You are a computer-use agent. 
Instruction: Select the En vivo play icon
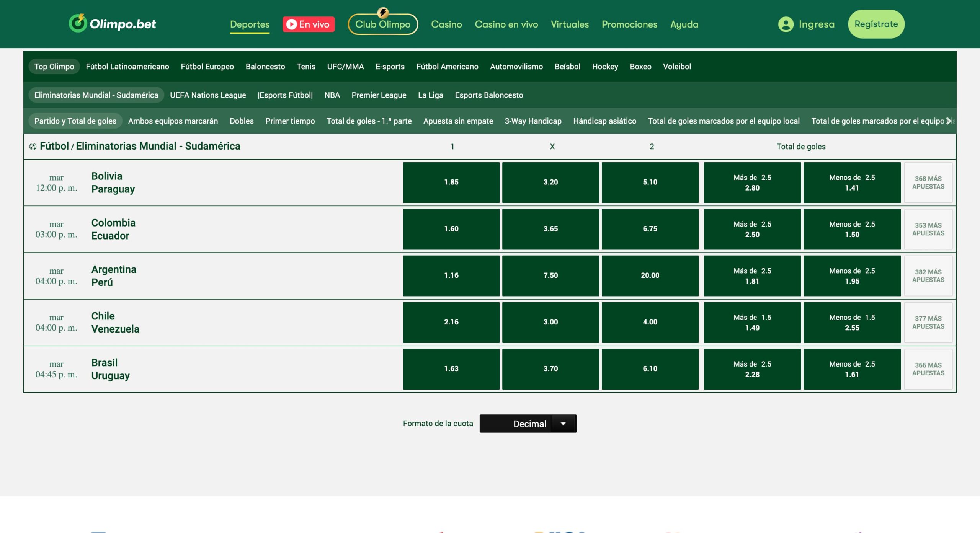[x=291, y=24]
